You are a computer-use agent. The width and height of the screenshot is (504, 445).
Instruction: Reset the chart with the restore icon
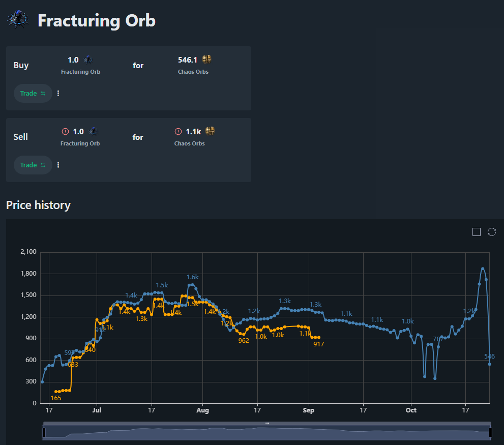pyautogui.click(x=492, y=232)
